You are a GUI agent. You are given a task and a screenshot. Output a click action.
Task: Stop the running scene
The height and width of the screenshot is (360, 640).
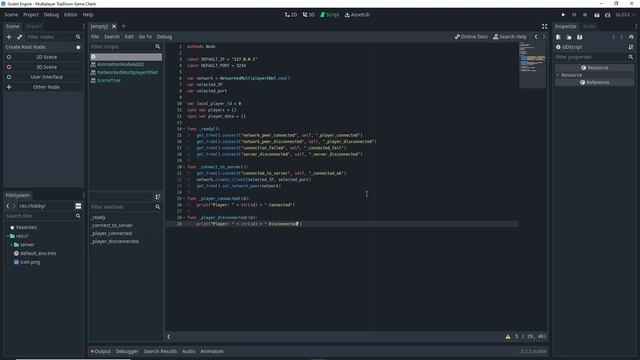[585, 15]
